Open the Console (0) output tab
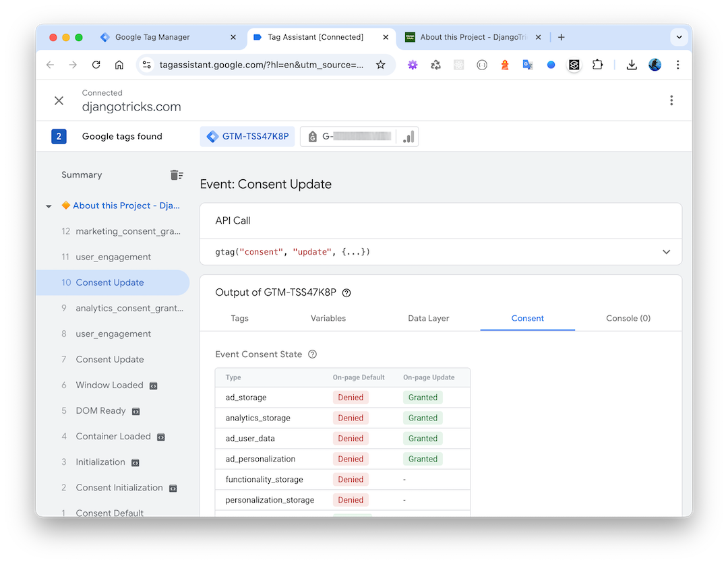This screenshot has height=564, width=728. [x=628, y=319]
